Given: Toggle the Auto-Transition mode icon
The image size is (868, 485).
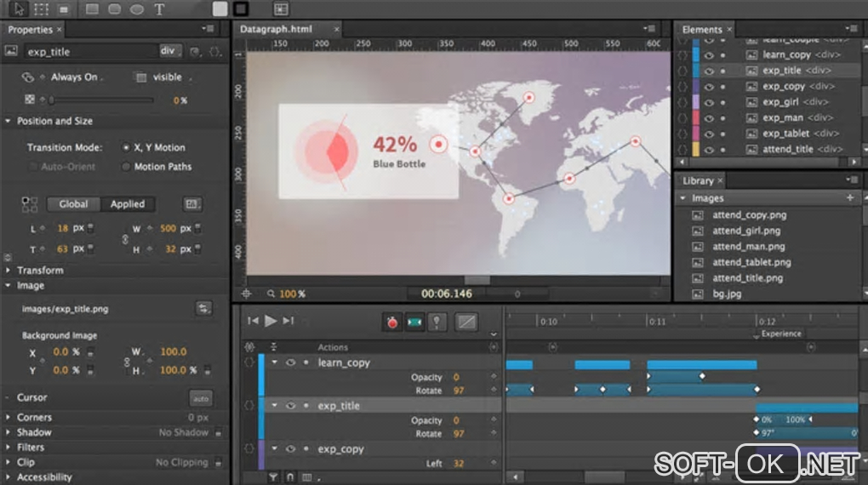Looking at the screenshot, I should pos(414,322).
